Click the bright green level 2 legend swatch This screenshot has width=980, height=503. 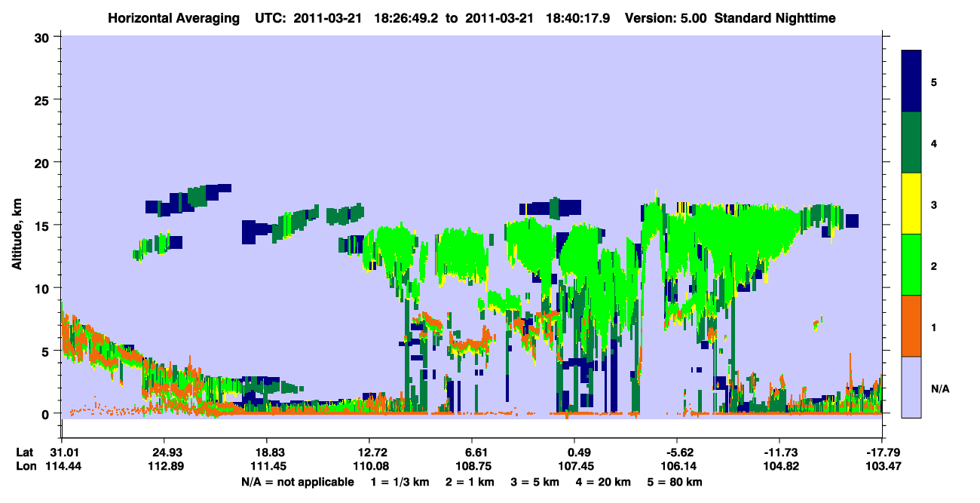(x=911, y=265)
